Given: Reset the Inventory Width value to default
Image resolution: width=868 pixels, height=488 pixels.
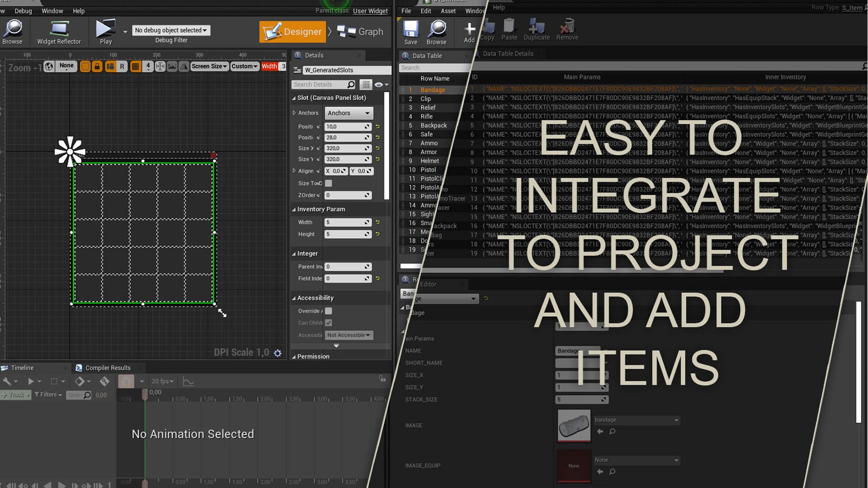Looking at the screenshot, I should [x=377, y=222].
